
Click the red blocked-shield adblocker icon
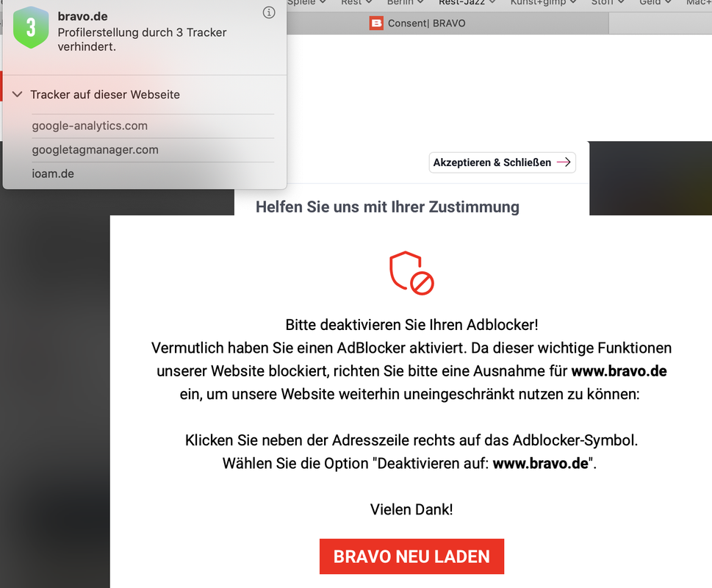(411, 273)
